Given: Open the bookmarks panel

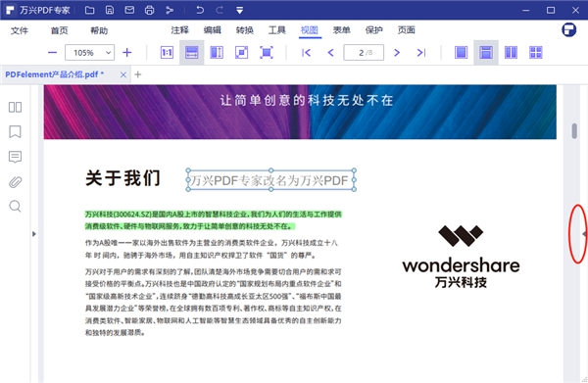Looking at the screenshot, I should pos(15,132).
